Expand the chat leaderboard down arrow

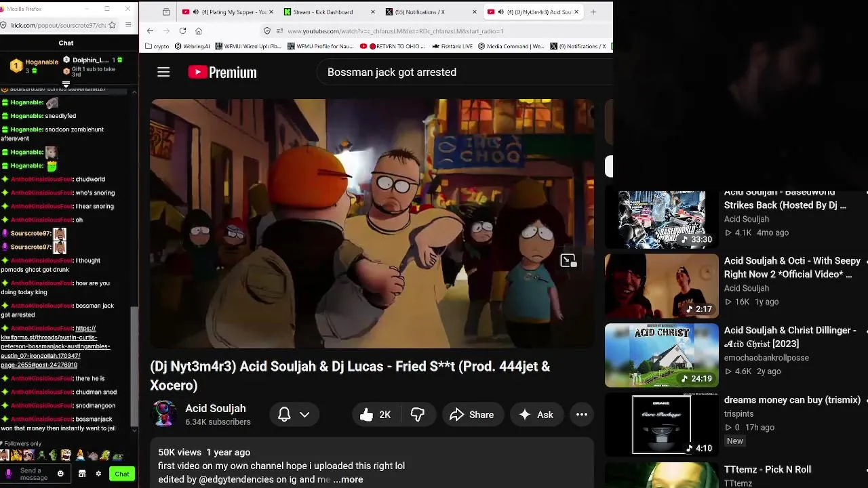pyautogui.click(x=66, y=85)
